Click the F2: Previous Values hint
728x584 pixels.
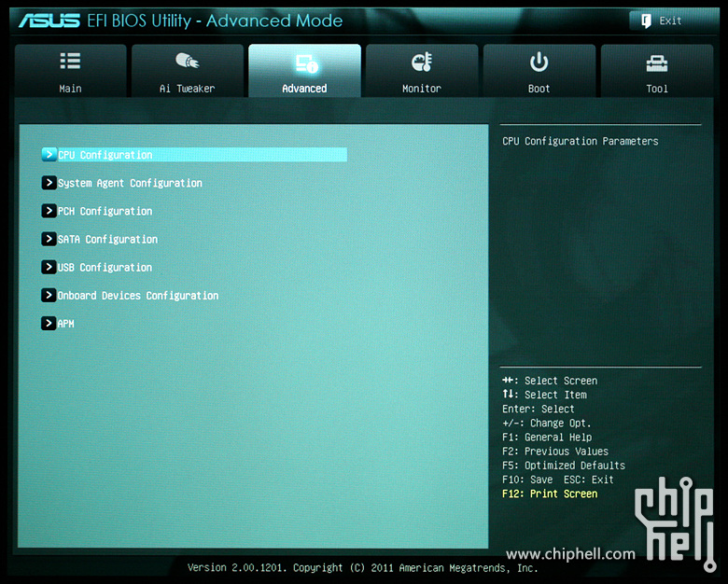[555, 452]
